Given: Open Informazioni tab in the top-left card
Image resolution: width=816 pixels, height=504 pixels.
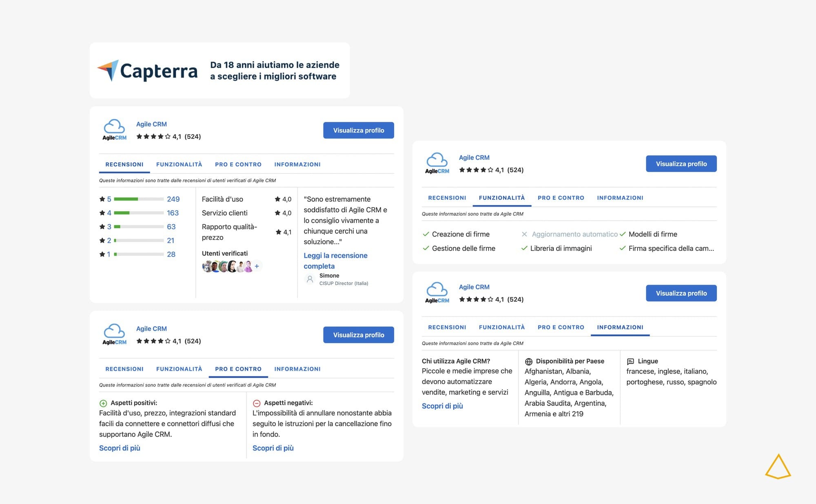Looking at the screenshot, I should coord(297,164).
